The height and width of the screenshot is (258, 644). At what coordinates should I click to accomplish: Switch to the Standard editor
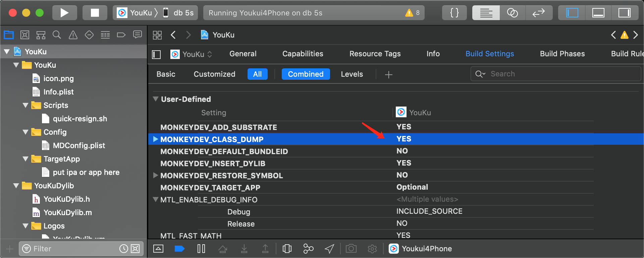coord(486,13)
